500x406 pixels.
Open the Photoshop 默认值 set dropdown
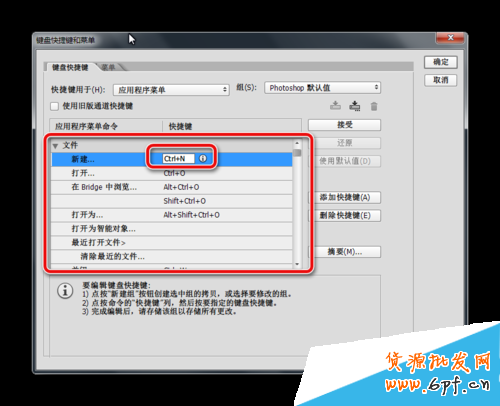coord(322,88)
